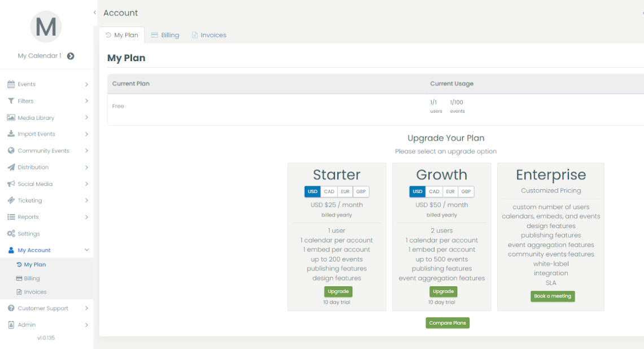Viewport: 644px width, 349px height.
Task: Click Book a meeting for Enterprise
Action: tap(553, 296)
